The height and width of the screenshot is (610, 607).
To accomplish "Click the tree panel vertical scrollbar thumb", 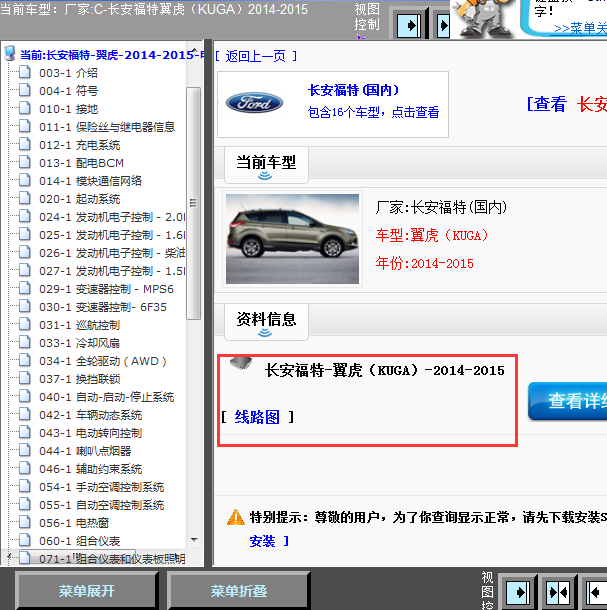I will point(193,203).
